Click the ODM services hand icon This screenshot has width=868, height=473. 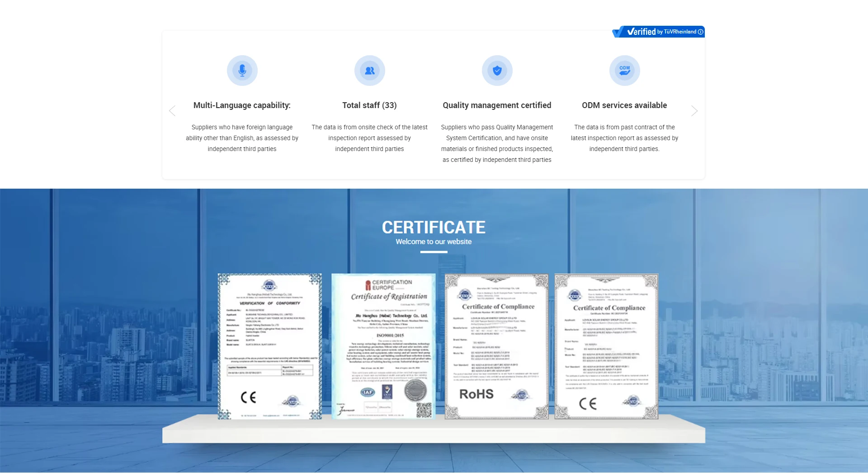(625, 71)
